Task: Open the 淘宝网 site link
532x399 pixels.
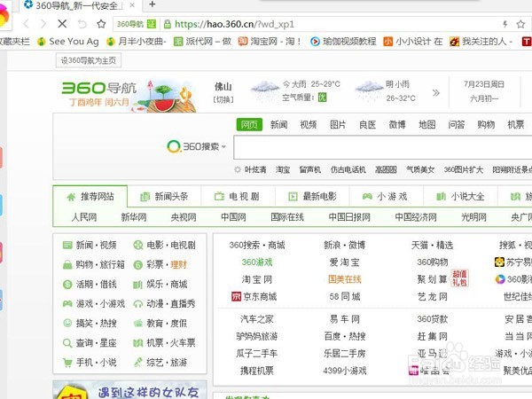Action: [x=257, y=279]
